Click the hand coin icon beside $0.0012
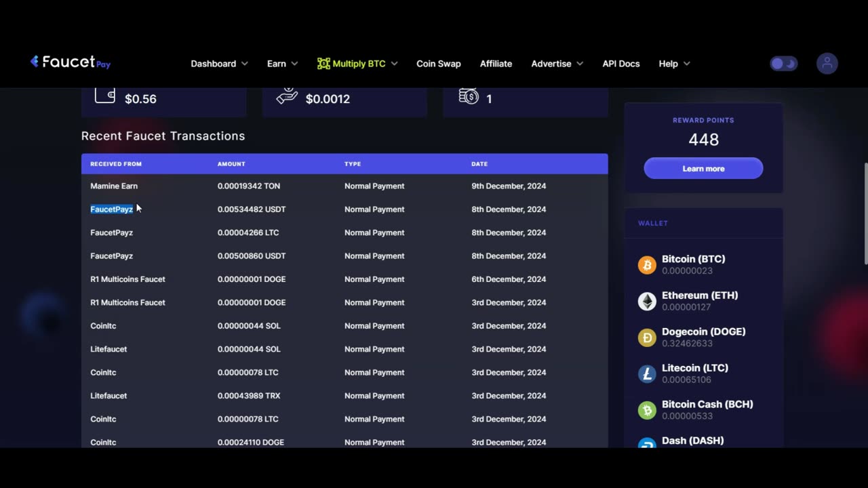This screenshot has height=488, width=868. coord(287,96)
